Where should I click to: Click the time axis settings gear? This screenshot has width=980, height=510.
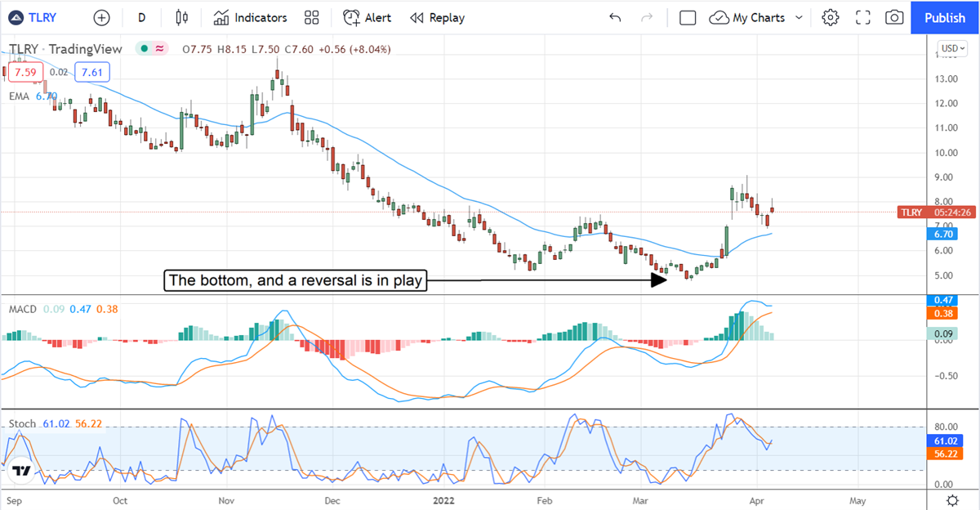[x=952, y=499]
